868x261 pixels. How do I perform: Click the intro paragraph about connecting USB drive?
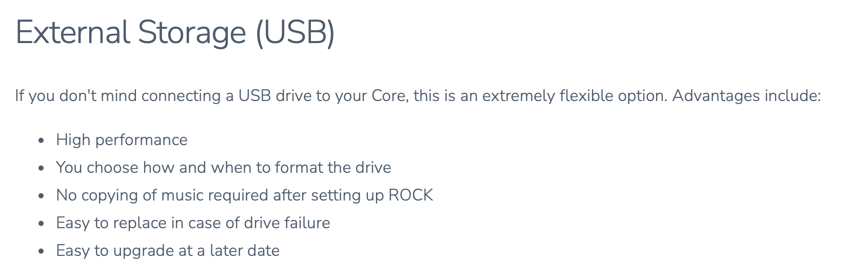tap(418, 96)
